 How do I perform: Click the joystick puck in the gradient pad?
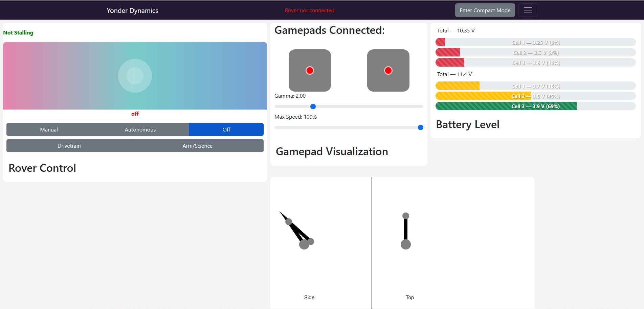[x=135, y=75]
